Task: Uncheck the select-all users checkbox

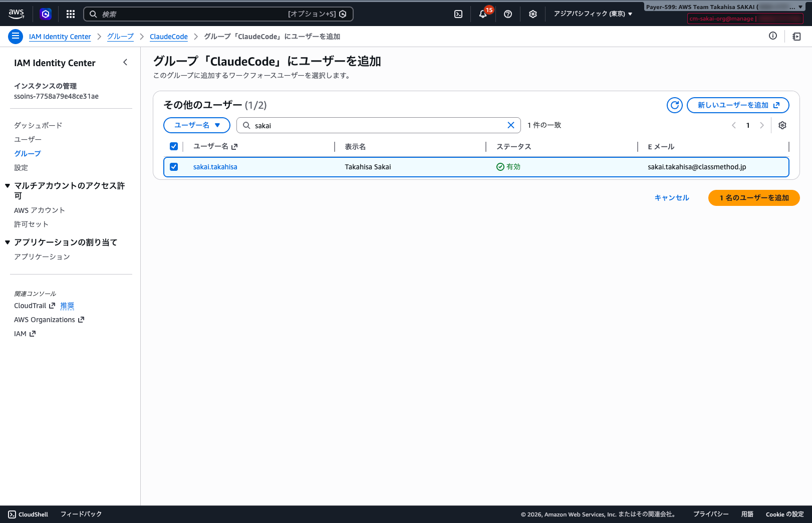Action: [174, 146]
